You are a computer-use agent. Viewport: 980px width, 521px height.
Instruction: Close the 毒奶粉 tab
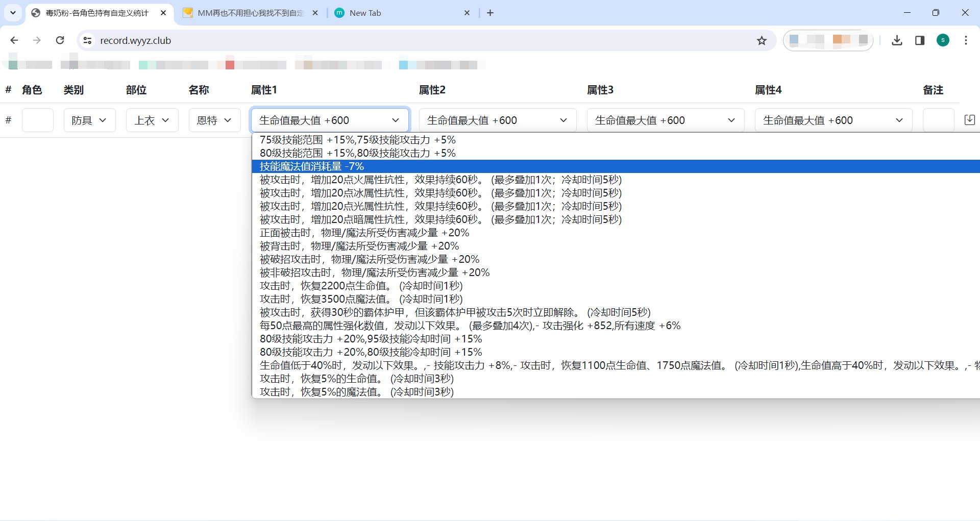click(x=163, y=13)
